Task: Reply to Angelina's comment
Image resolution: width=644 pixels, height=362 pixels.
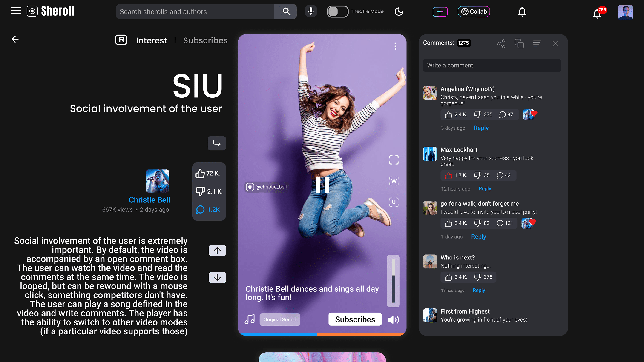Action: pos(481,128)
